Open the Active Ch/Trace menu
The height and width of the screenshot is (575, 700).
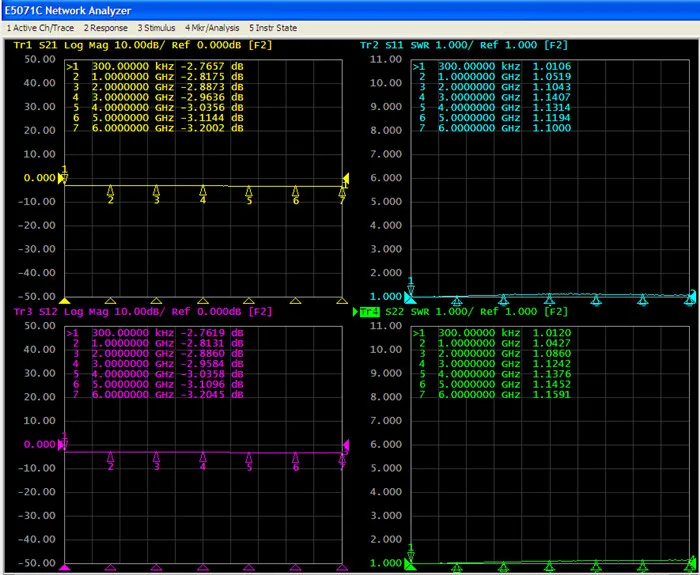coord(40,27)
